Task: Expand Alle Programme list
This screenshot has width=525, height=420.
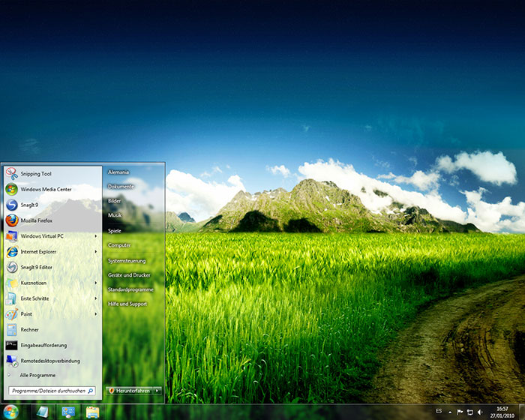Action: (x=37, y=375)
